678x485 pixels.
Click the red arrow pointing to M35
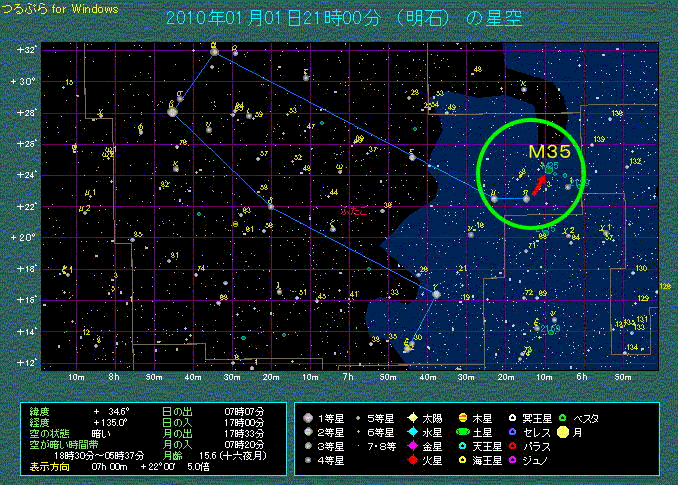[539, 184]
